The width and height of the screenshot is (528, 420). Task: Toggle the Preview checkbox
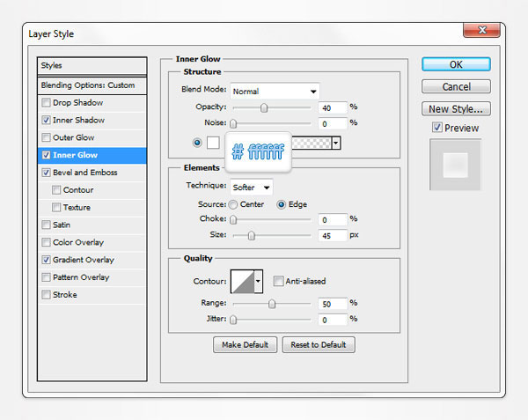(437, 128)
